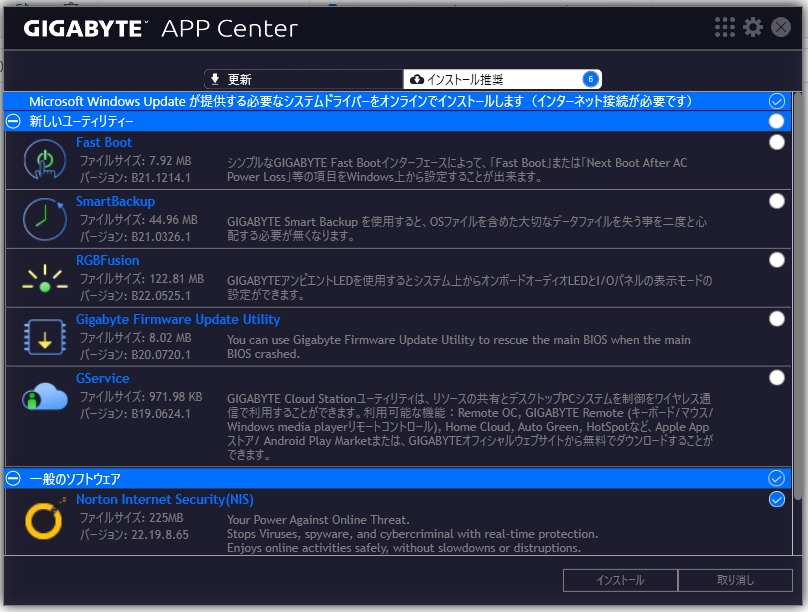Select Fast Boot for installation
The image size is (808, 612).
(777, 142)
